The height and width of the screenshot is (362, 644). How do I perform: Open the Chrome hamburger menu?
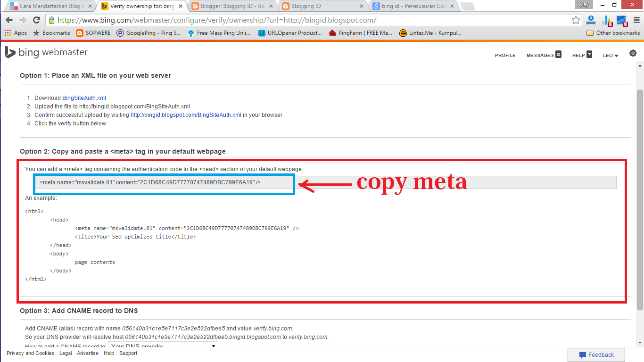(636, 20)
